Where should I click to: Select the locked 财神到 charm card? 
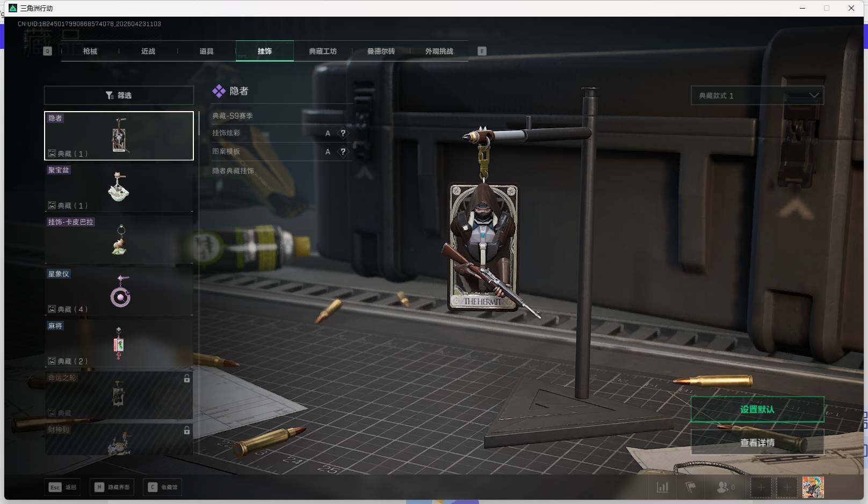(x=119, y=439)
